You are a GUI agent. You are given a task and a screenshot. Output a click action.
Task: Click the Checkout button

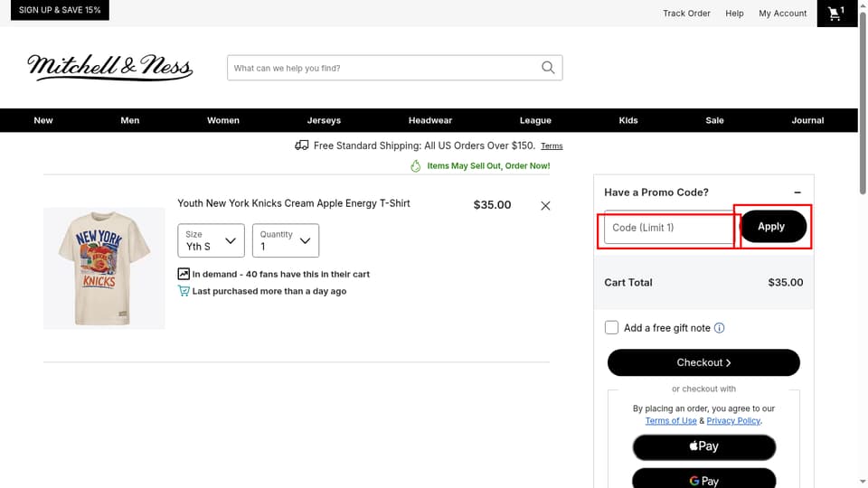click(703, 362)
